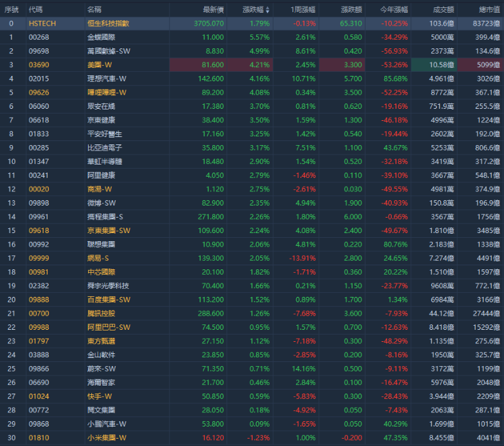504x446 pixels.
Task: Click the yearly change -56.93%
Action: click(x=394, y=51)
